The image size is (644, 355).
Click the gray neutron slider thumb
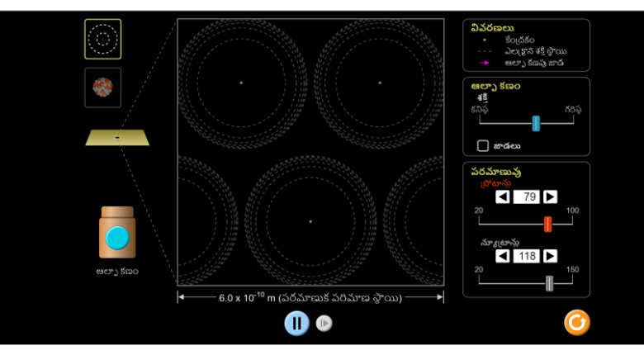[x=549, y=283]
